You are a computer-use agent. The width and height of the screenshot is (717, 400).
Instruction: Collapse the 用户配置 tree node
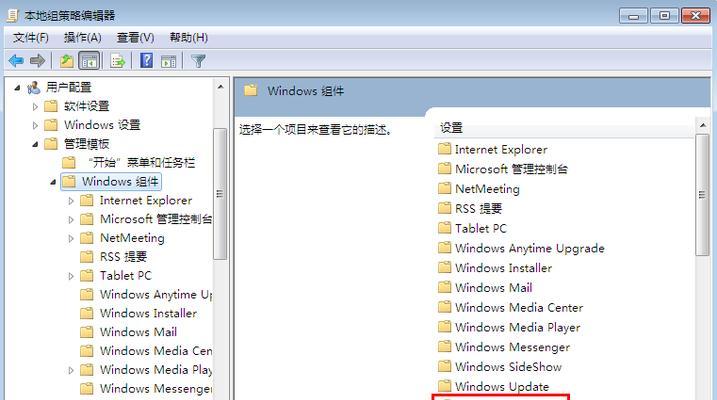(17, 87)
